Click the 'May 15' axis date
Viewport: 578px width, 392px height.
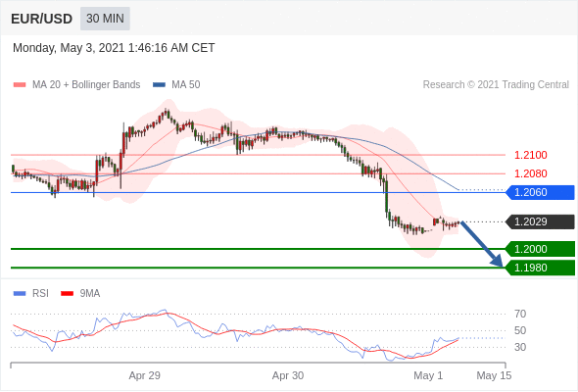point(494,375)
